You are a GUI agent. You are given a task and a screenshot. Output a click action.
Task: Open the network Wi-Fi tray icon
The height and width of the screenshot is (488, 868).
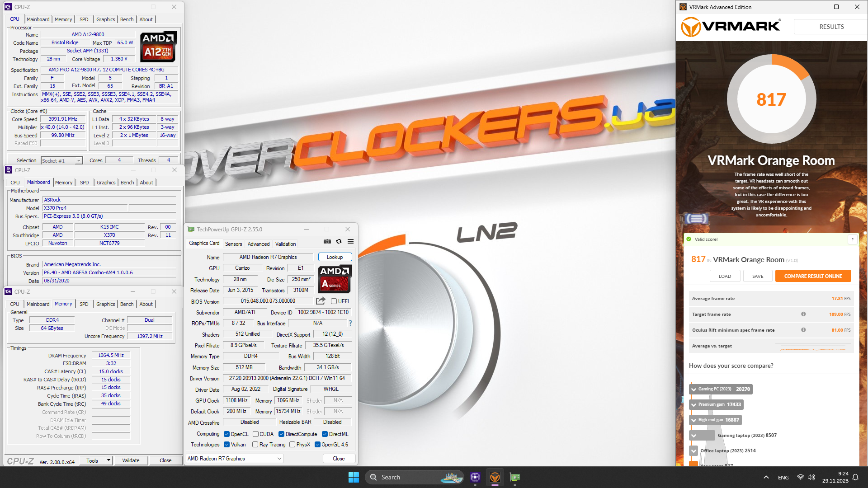801,477
